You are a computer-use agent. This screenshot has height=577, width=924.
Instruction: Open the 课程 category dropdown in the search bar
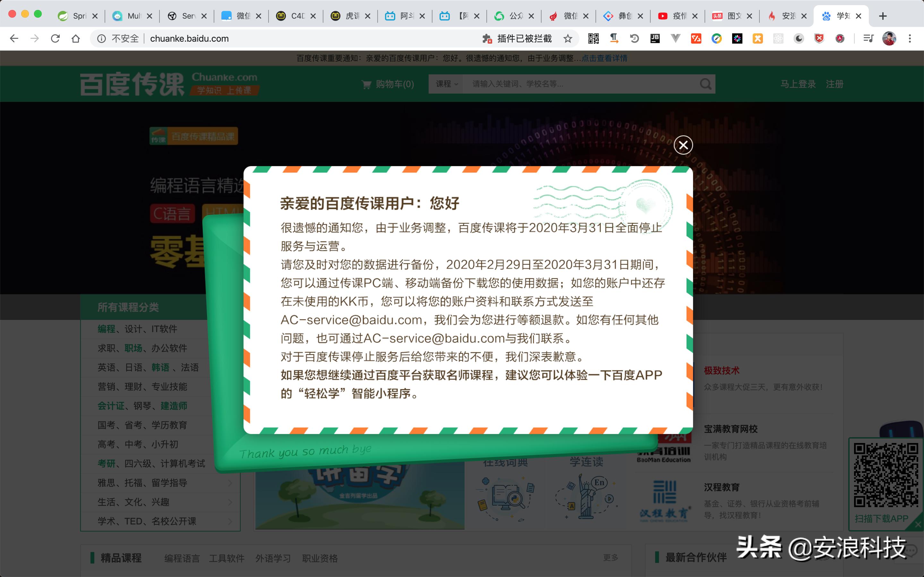[x=446, y=84]
